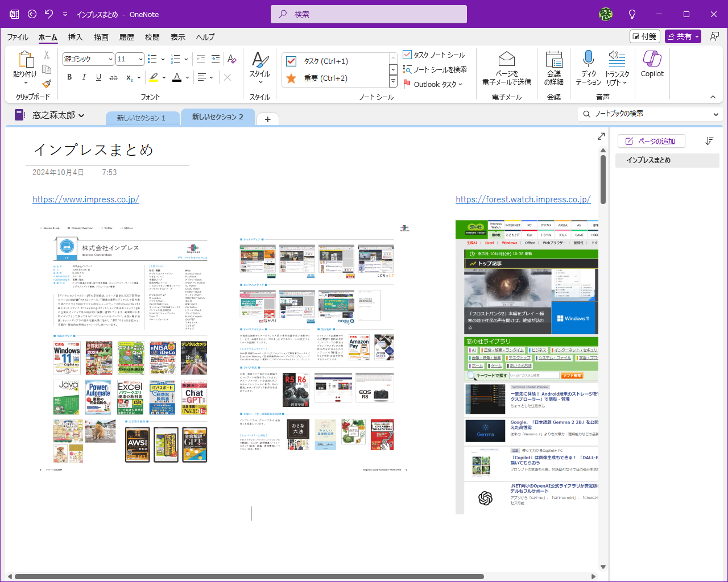Toggle subscript formatting

(x=130, y=77)
